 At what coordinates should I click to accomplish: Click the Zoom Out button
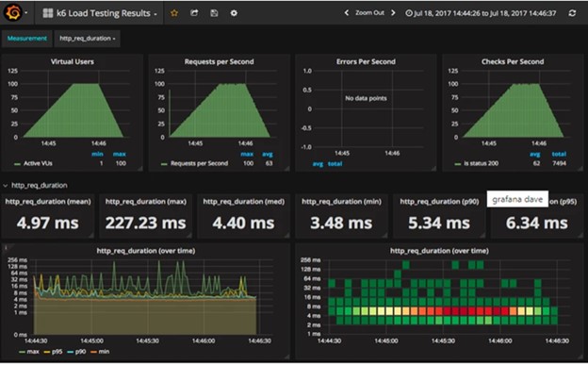(369, 13)
